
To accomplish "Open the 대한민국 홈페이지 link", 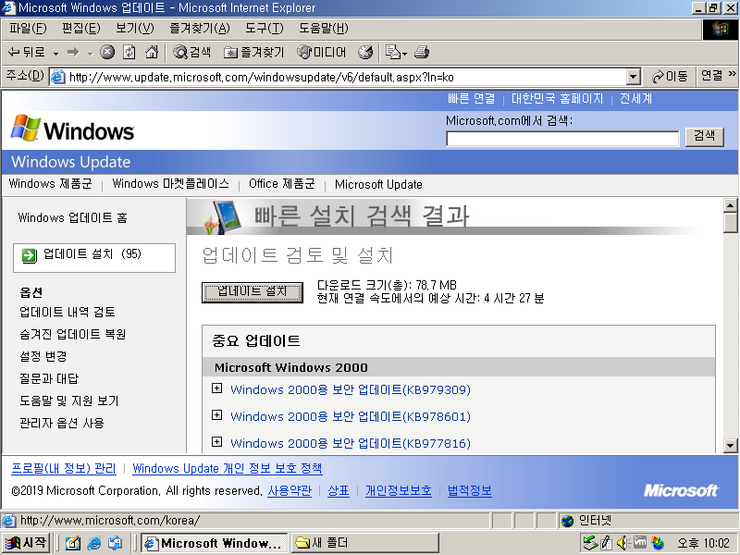I will click(557, 99).
